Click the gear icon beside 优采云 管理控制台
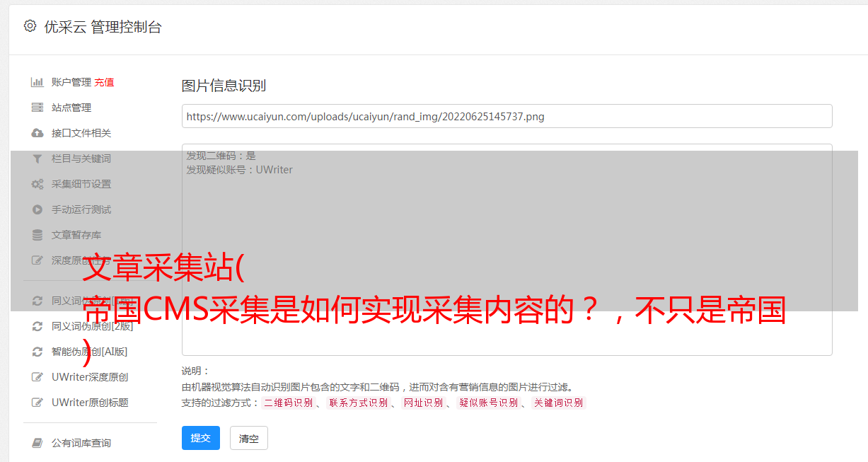This screenshot has width=868, height=462. [x=30, y=26]
